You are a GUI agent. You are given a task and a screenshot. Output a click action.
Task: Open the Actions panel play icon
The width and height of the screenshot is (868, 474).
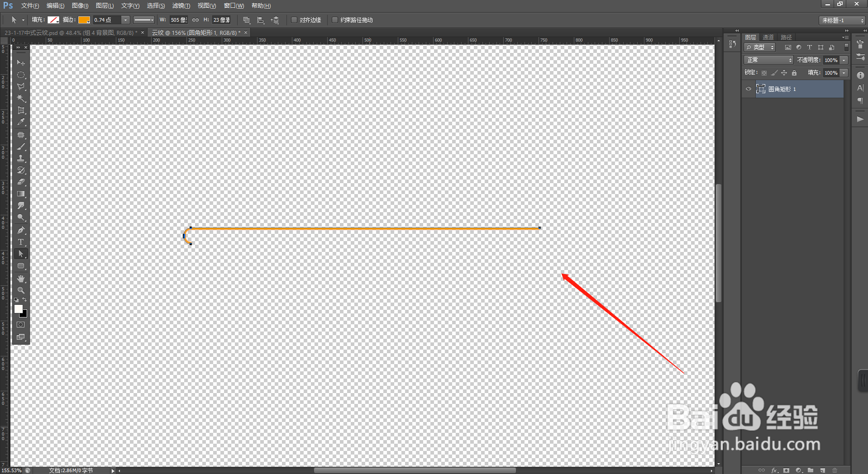860,119
